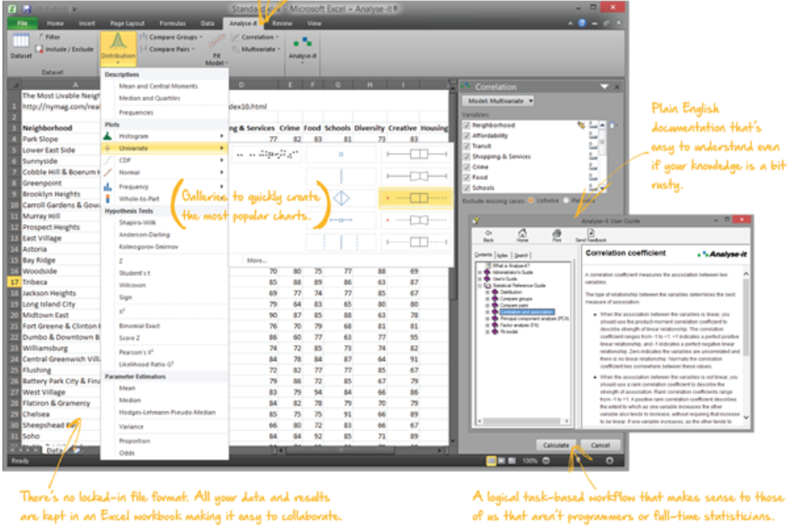This screenshot has width=797, height=532.
Task: Uncheck the Neighborhood variable checkbox
Action: [x=467, y=125]
